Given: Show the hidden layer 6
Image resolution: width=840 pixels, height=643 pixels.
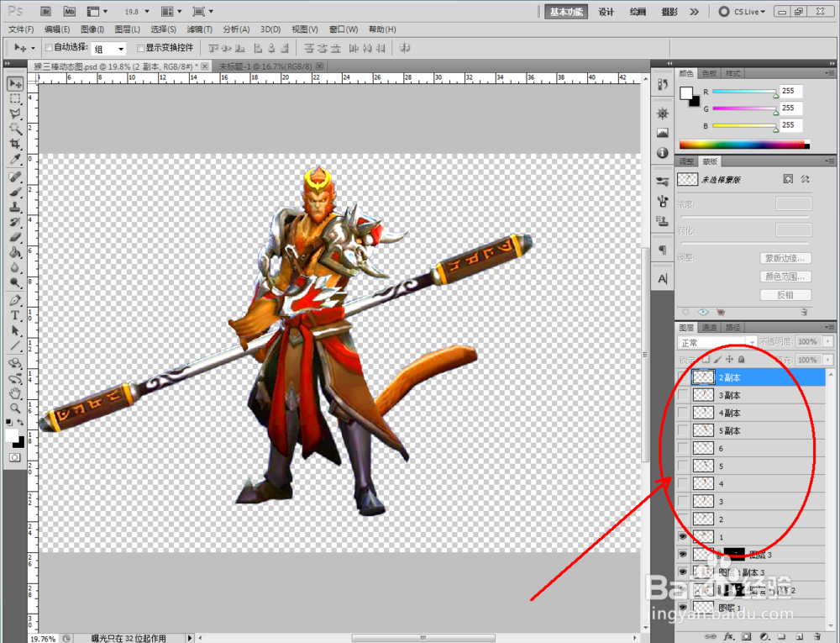Looking at the screenshot, I should (x=683, y=448).
